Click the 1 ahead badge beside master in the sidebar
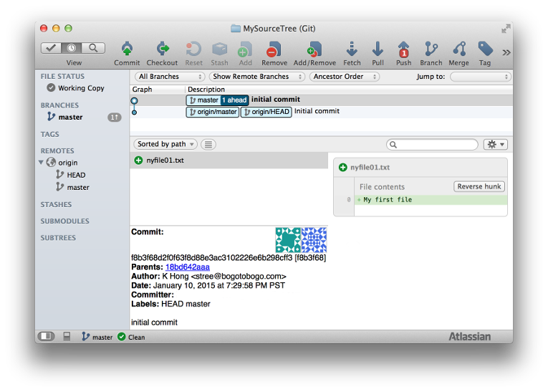 click(115, 118)
